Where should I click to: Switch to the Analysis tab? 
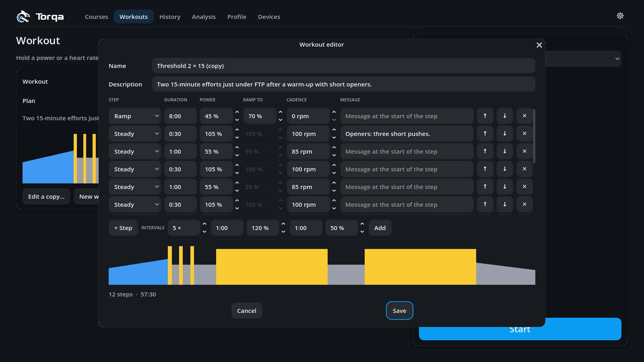pos(204,16)
